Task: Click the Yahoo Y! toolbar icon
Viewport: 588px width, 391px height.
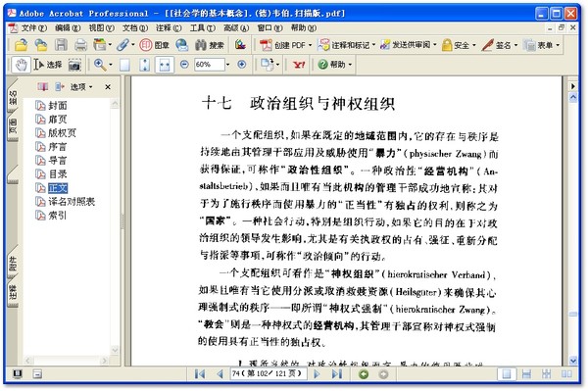Action: coord(299,65)
